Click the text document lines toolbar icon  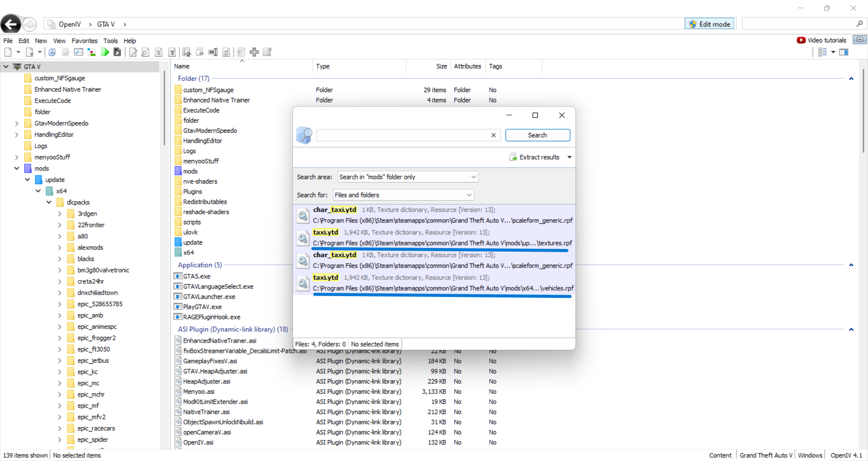[159, 52]
